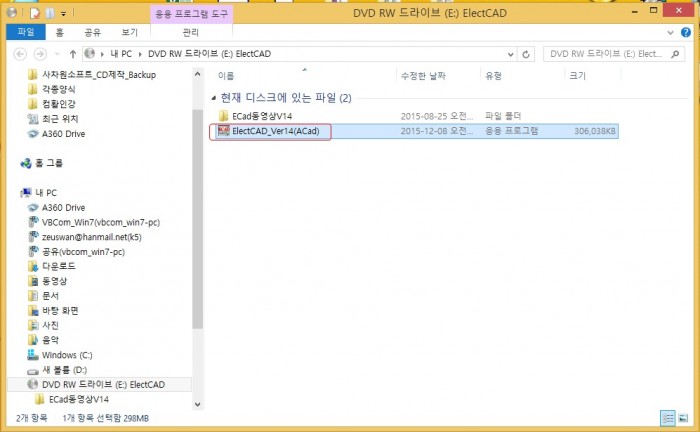
Task: Collapse the 현재 디스크에 있는 파일 group
Action: [213, 98]
